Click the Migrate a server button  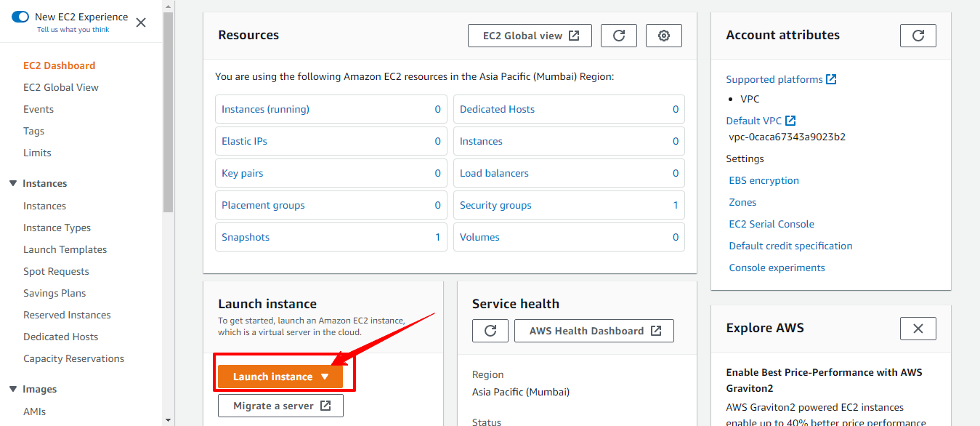click(x=280, y=406)
